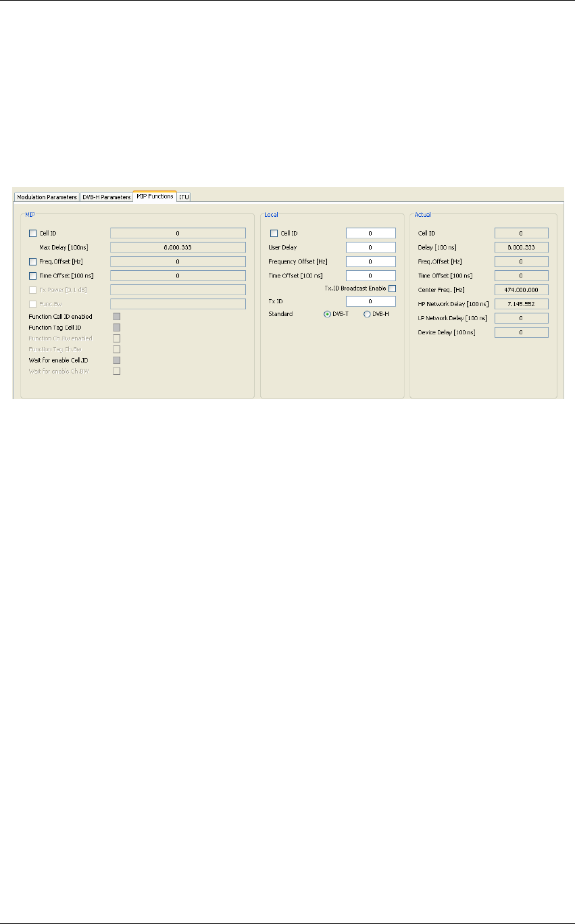Click the HP Network Delay value 7.145.552
The image size is (575, 924).
coord(521,304)
